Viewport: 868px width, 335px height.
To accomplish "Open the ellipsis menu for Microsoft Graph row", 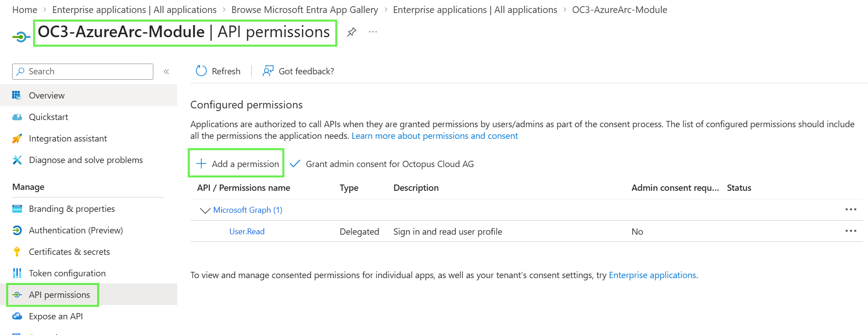I will click(851, 209).
